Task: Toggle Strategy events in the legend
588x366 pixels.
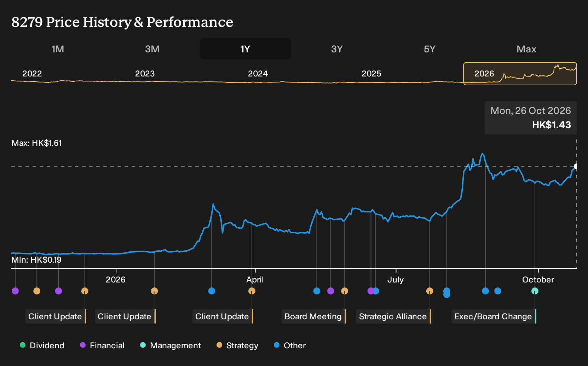Action: (237, 345)
